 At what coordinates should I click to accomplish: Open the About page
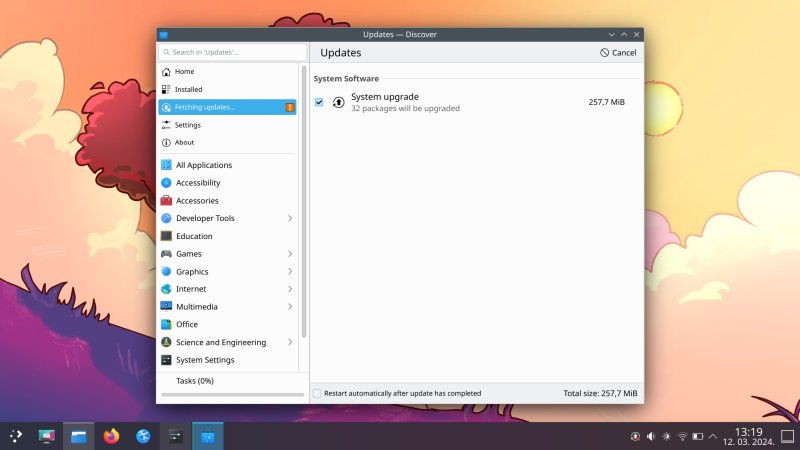click(x=228, y=143)
